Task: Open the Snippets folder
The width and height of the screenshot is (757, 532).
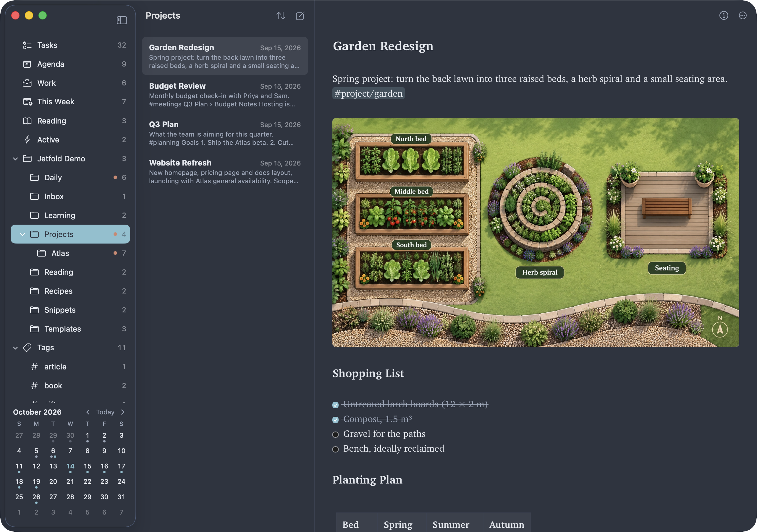Action: [70, 310]
